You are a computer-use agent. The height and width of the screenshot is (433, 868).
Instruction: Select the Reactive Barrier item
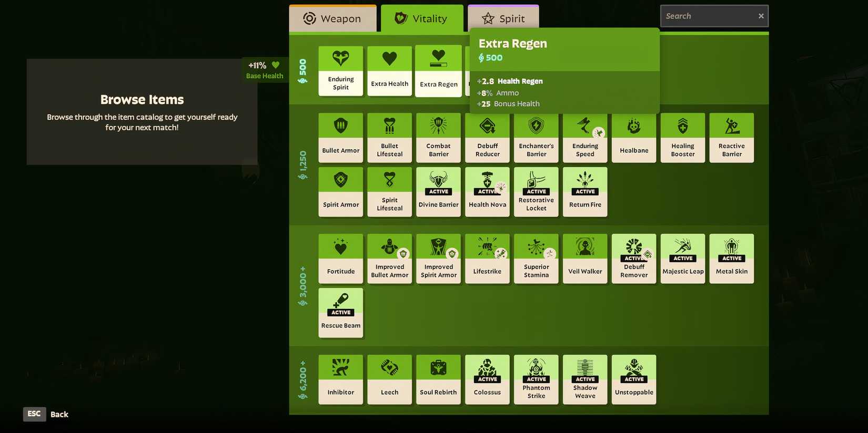point(731,138)
